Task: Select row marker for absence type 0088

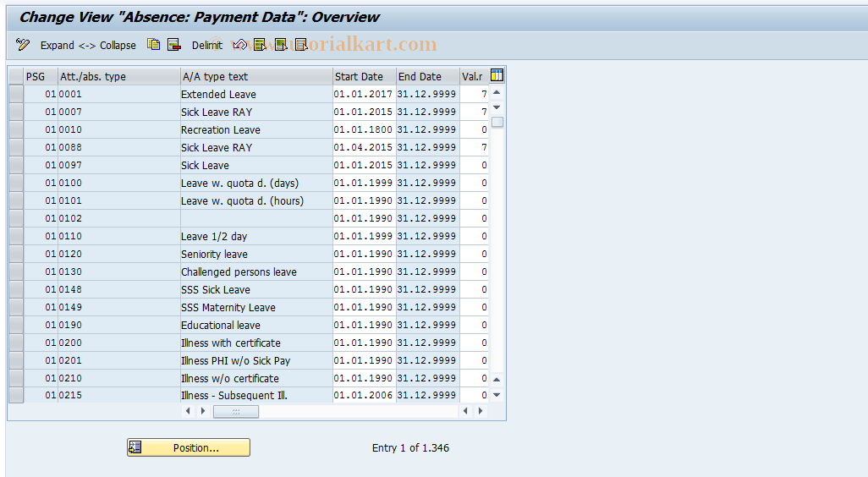Action: click(16, 147)
